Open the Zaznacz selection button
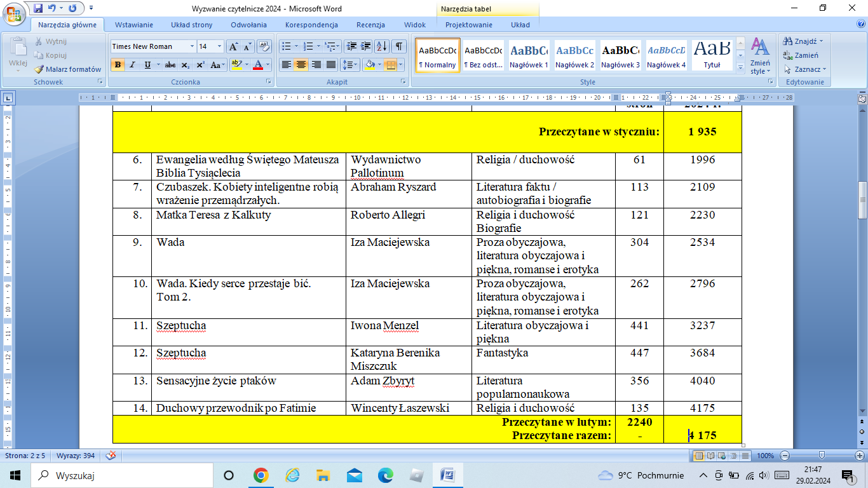868x488 pixels. tap(805, 69)
